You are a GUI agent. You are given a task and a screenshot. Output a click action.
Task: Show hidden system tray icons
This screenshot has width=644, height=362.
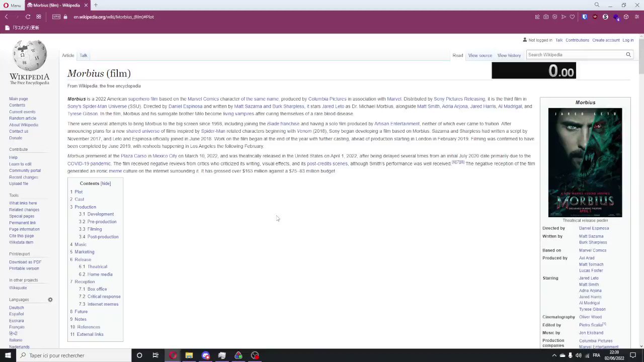pos(554,355)
